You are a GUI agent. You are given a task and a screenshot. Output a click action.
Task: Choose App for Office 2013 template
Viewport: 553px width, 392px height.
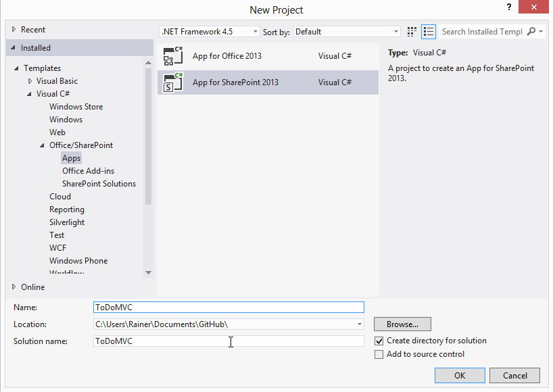(x=268, y=56)
